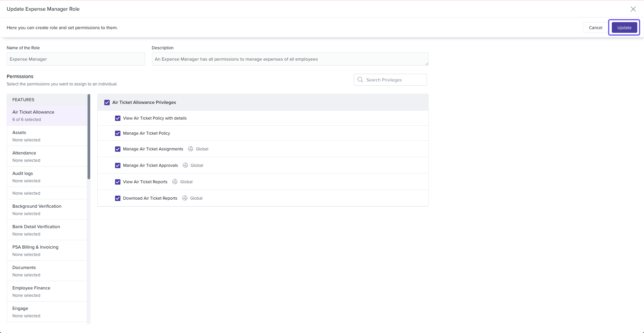Close the Update Expense Manager Role dialog
Image resolution: width=644 pixels, height=333 pixels.
(633, 9)
